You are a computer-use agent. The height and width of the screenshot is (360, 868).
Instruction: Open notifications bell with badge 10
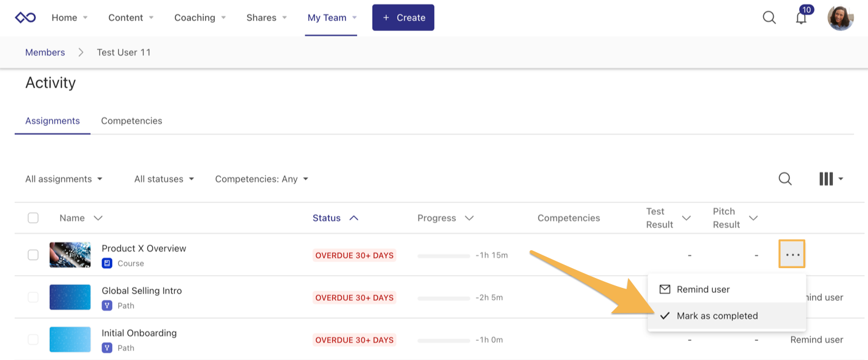(x=802, y=18)
